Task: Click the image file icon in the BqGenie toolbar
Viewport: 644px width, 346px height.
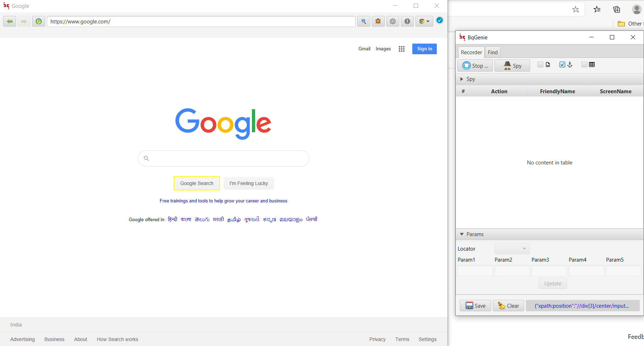Action: [548, 65]
